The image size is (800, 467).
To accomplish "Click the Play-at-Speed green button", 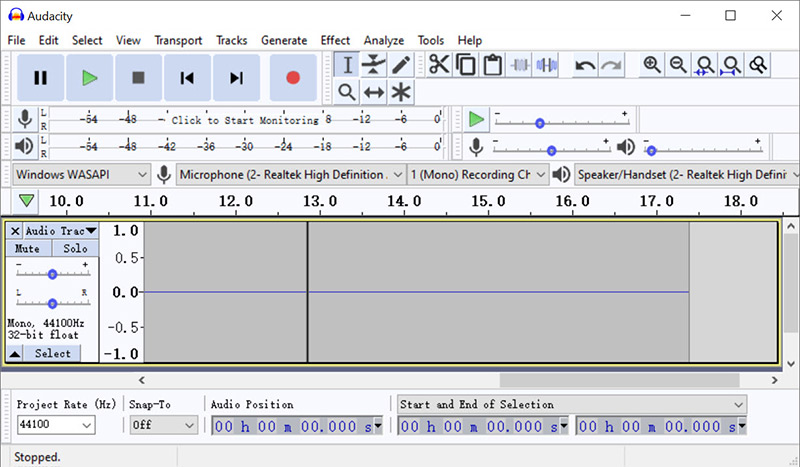I will pos(477,119).
